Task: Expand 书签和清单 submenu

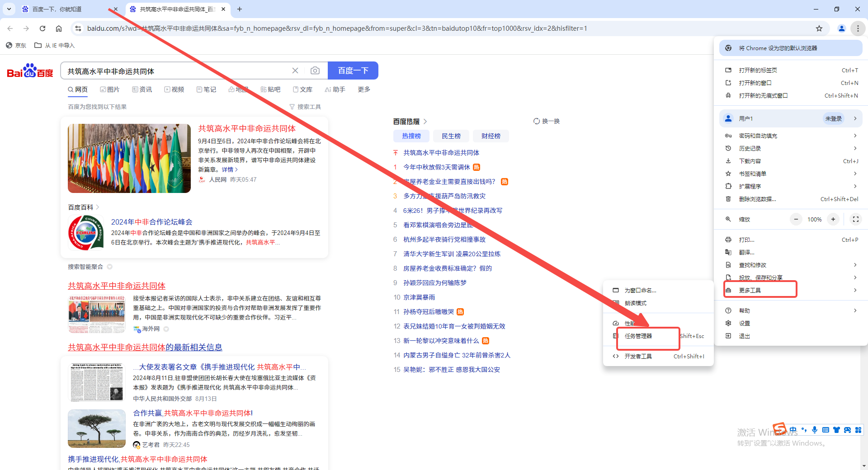Action: (791, 174)
